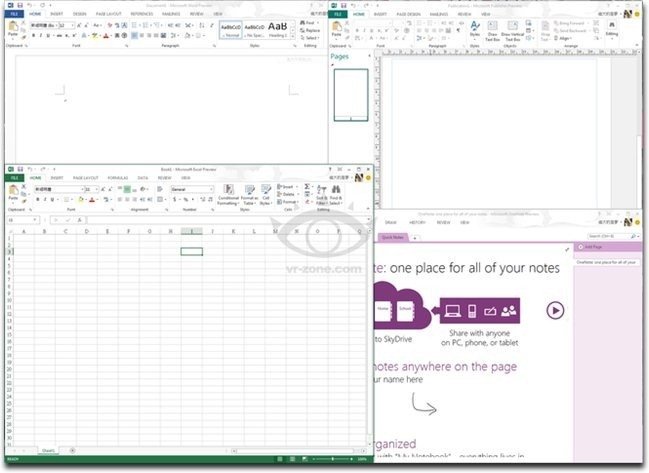Open Bring Forward in Publisher

(x=571, y=23)
